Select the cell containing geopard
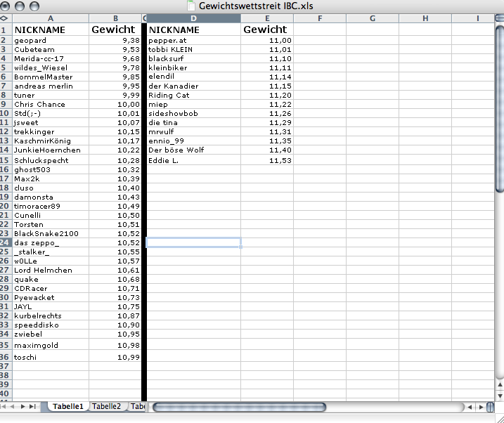 [x=49, y=41]
